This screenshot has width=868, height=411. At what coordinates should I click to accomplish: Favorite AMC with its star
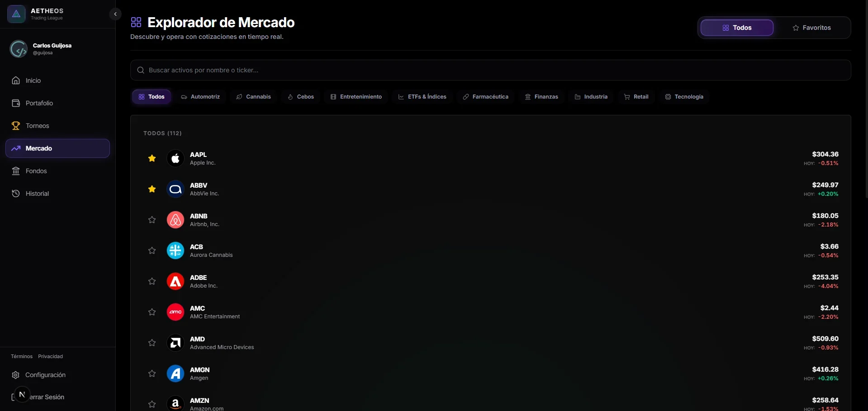coord(152,312)
